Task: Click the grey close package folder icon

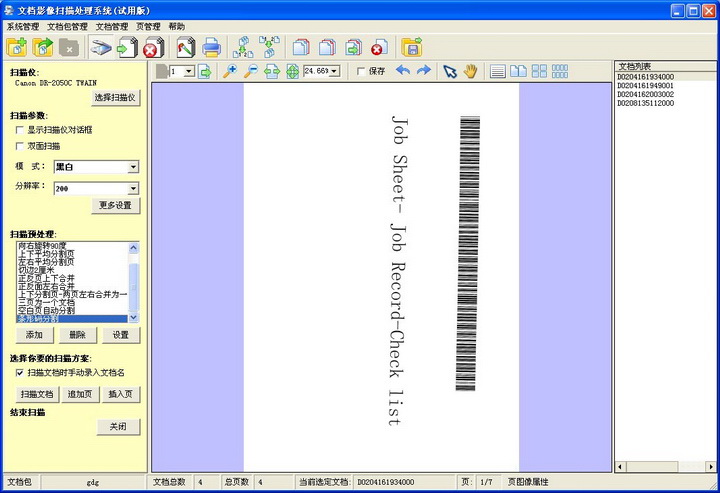Action: 69,47
